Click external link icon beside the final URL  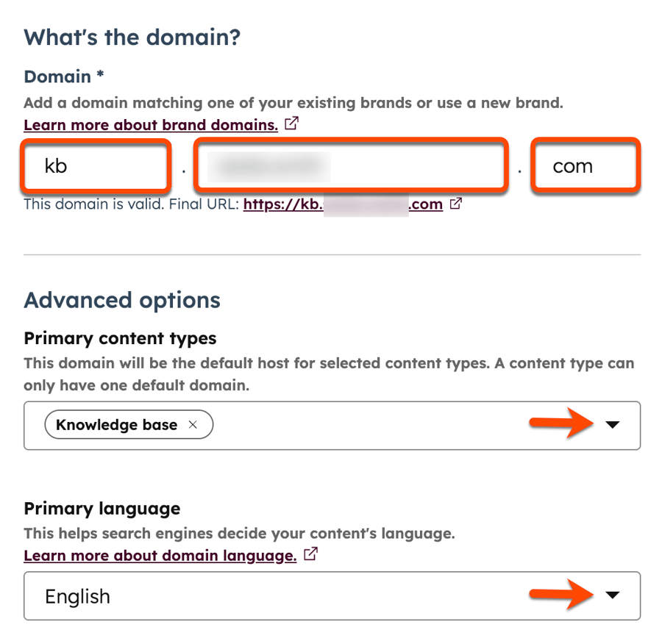455,204
